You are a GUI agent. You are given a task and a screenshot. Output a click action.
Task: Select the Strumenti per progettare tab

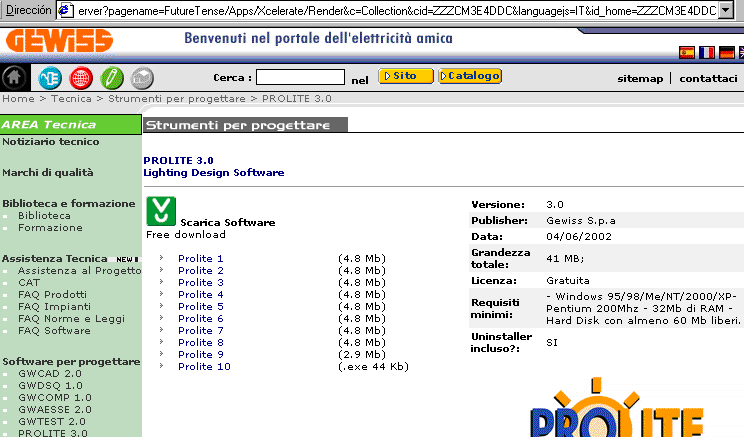tap(245, 125)
